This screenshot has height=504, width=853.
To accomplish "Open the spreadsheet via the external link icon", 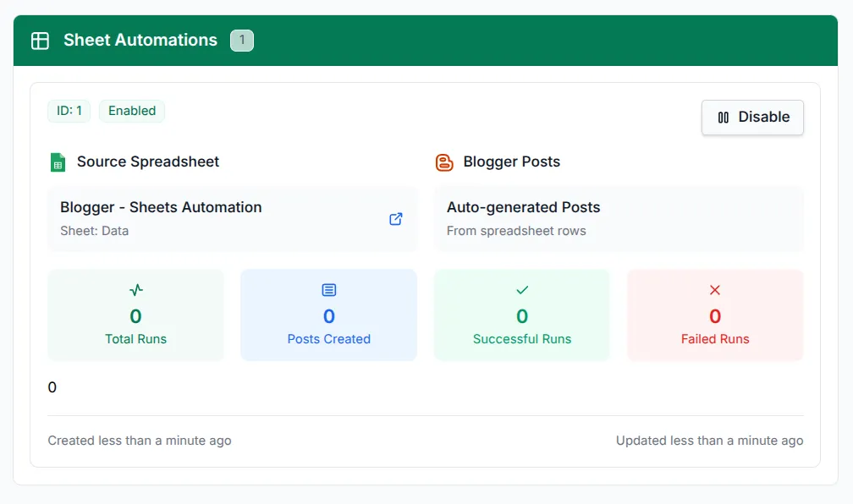I will [x=395, y=218].
